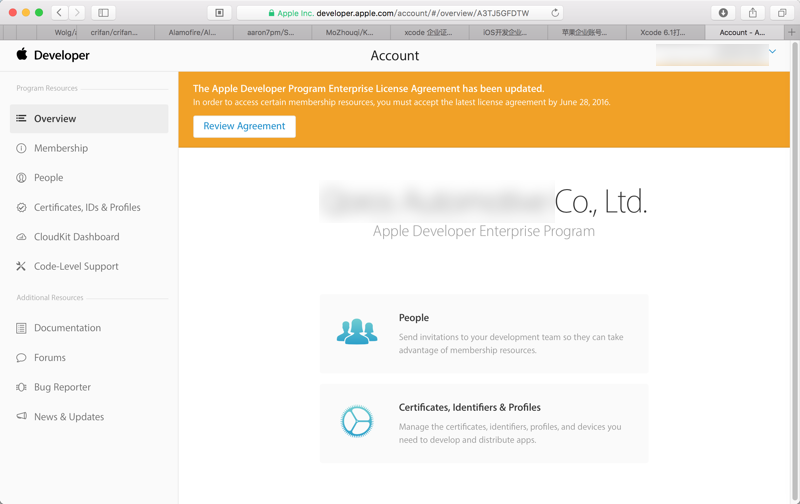Click the Certificates, Identifiers & Profiles card heading
This screenshot has width=800, height=504.
pyautogui.click(x=469, y=407)
